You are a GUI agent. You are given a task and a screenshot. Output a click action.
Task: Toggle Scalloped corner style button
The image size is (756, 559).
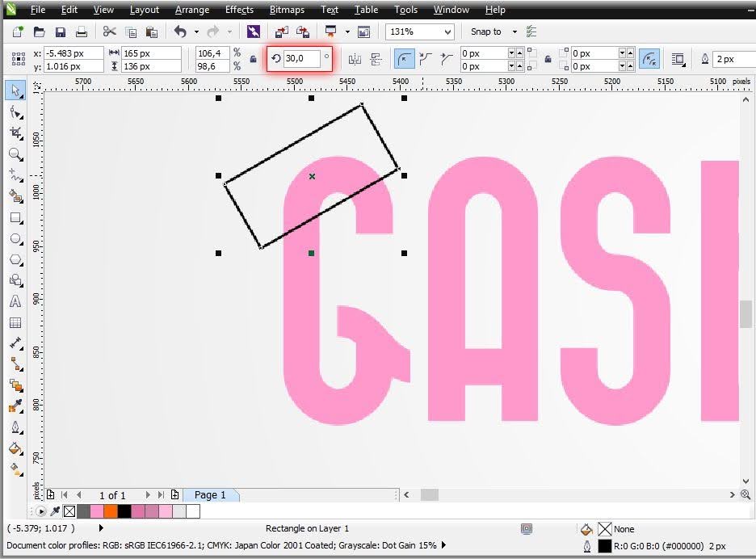click(x=425, y=59)
